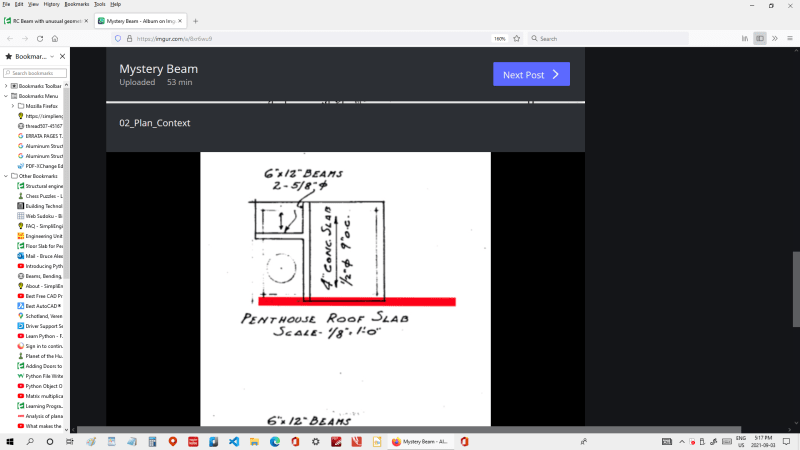The width and height of the screenshot is (800, 450).
Task: Close the bookmarks sidebar
Action: tap(62, 57)
